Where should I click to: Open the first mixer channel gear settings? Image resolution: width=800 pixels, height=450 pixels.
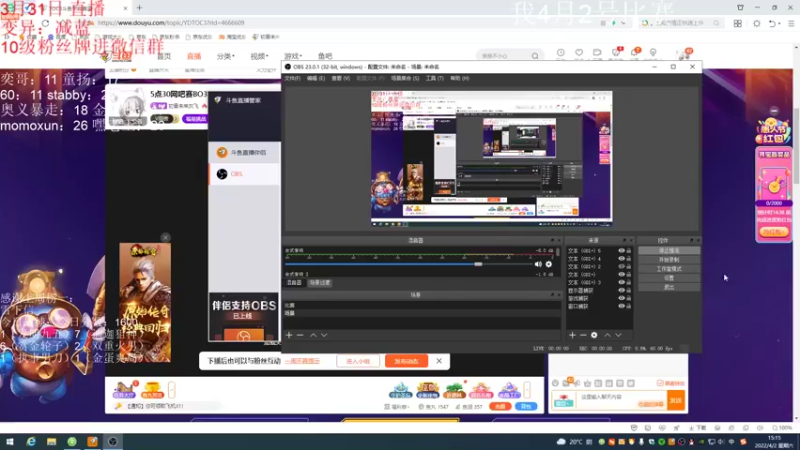pos(548,264)
